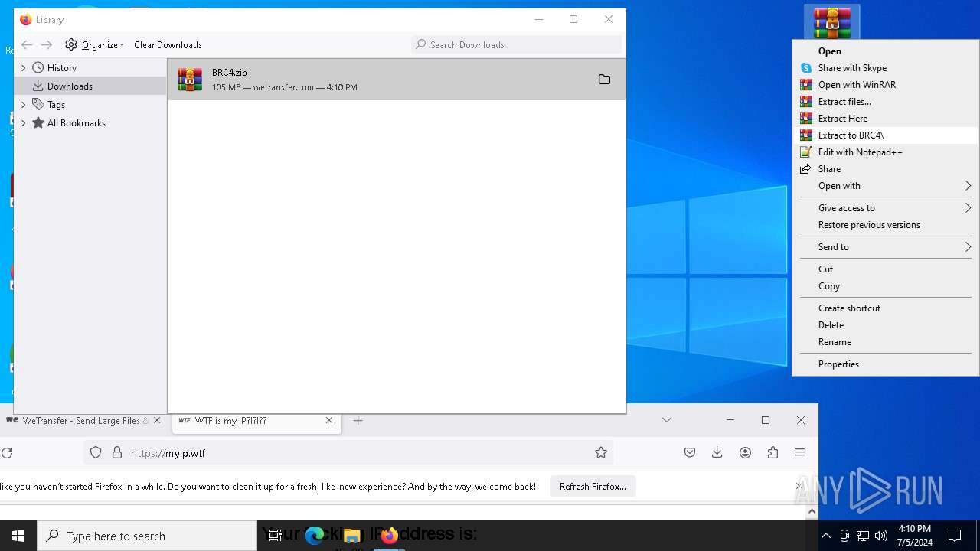The image size is (980, 551).
Task: Choose Extract files... option
Action: coord(885,102)
